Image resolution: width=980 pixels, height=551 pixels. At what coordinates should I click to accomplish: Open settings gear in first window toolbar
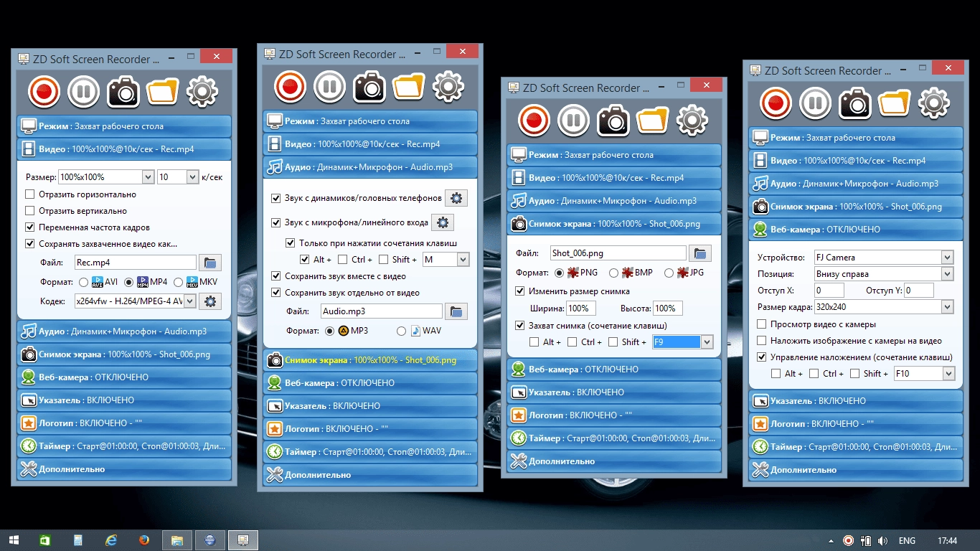[x=202, y=92]
